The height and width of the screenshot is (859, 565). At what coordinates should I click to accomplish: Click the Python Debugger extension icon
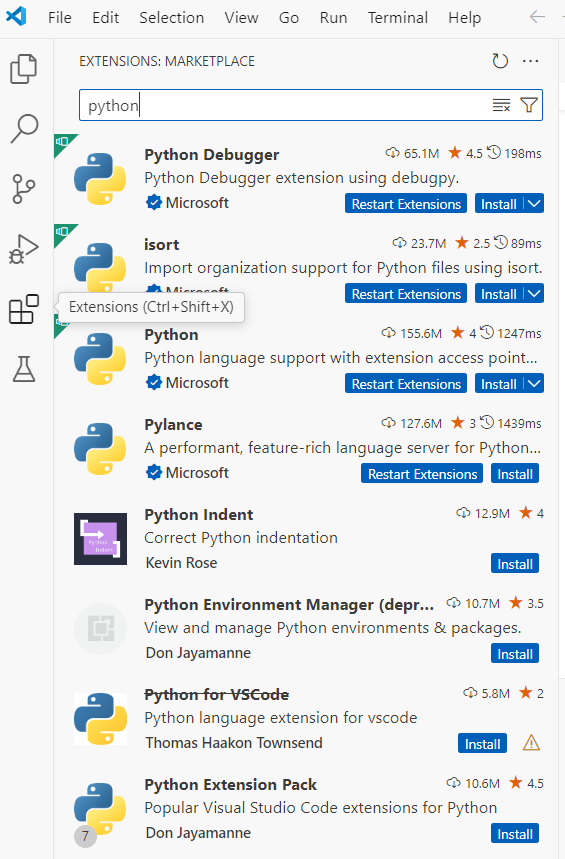tap(100, 179)
